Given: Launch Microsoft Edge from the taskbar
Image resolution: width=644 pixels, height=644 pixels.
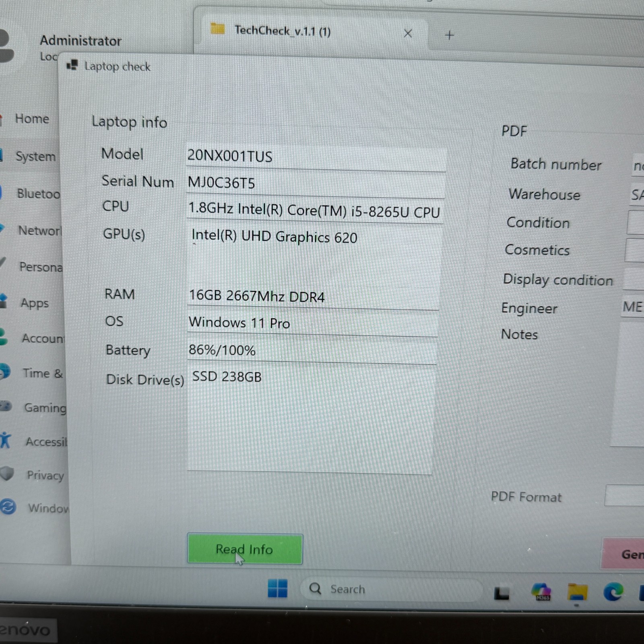Looking at the screenshot, I should [613, 592].
